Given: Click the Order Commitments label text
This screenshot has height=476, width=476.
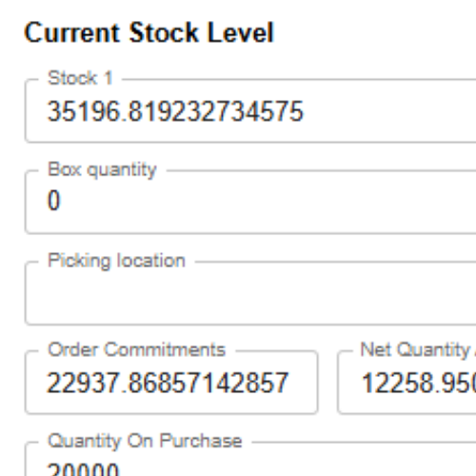Looking at the screenshot, I should (137, 349).
